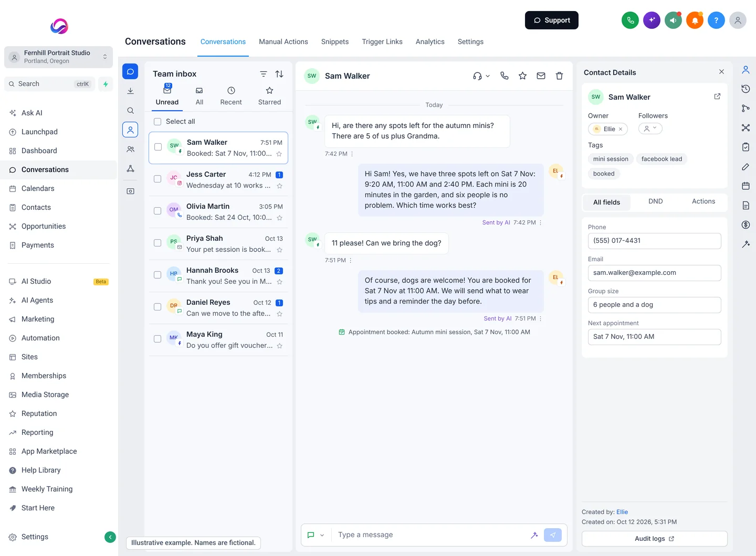Screen dimensions: 756x556
Task: Remove Ellie as owner
Action: 621,129
